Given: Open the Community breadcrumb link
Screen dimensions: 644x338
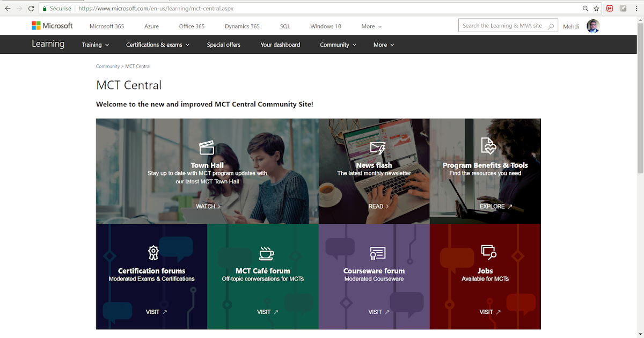Looking at the screenshot, I should (x=107, y=66).
